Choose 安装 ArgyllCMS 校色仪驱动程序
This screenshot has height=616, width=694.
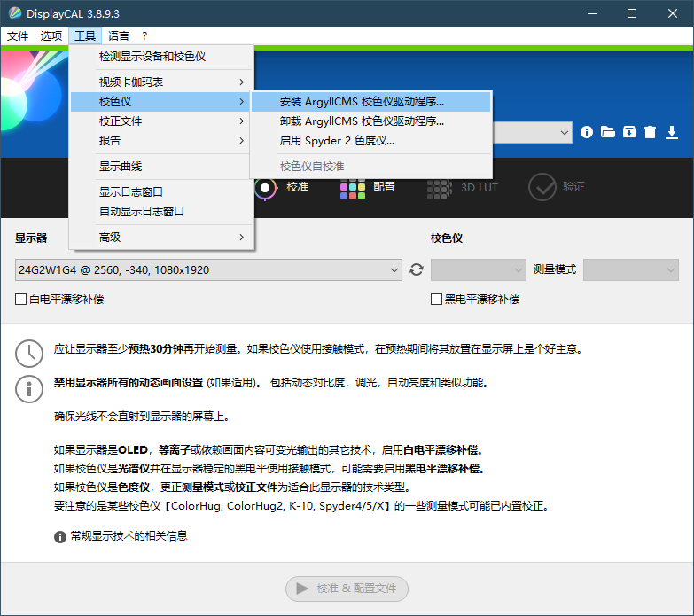point(370,102)
